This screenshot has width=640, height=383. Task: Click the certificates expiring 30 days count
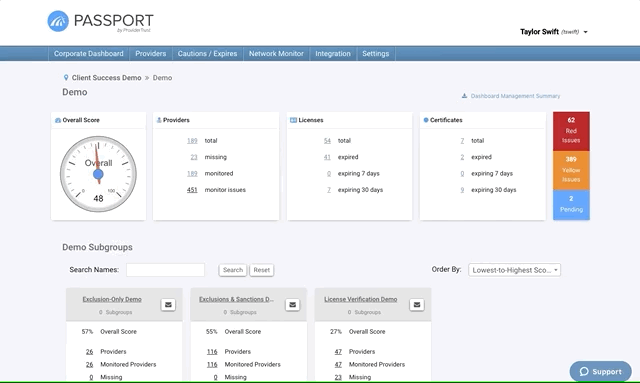(x=462, y=190)
